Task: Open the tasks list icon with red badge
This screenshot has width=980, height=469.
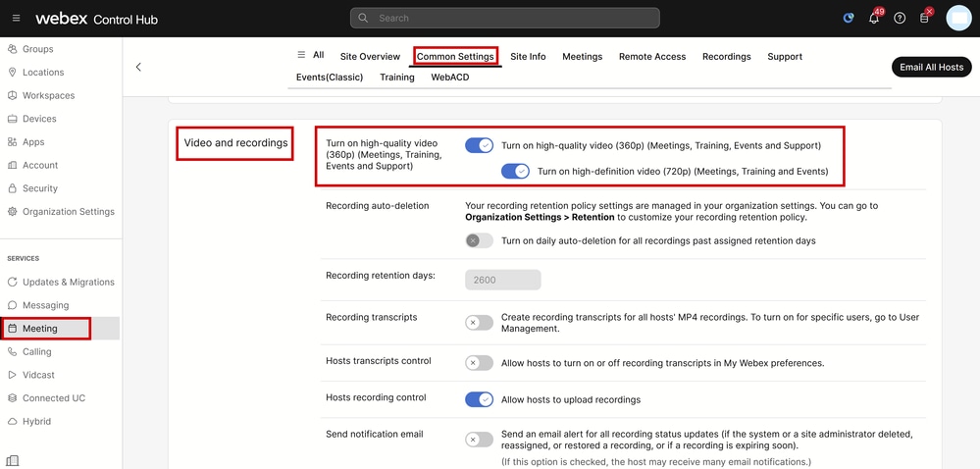Action: tap(924, 18)
